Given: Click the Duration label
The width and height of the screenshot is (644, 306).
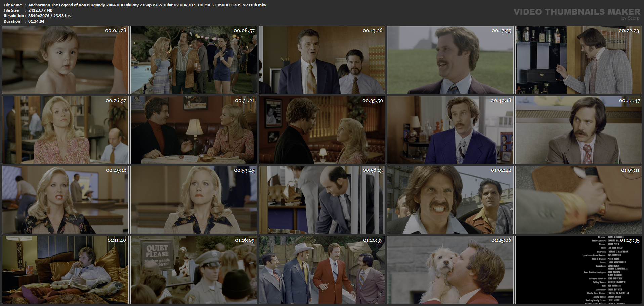Looking at the screenshot, I should click(12, 21).
